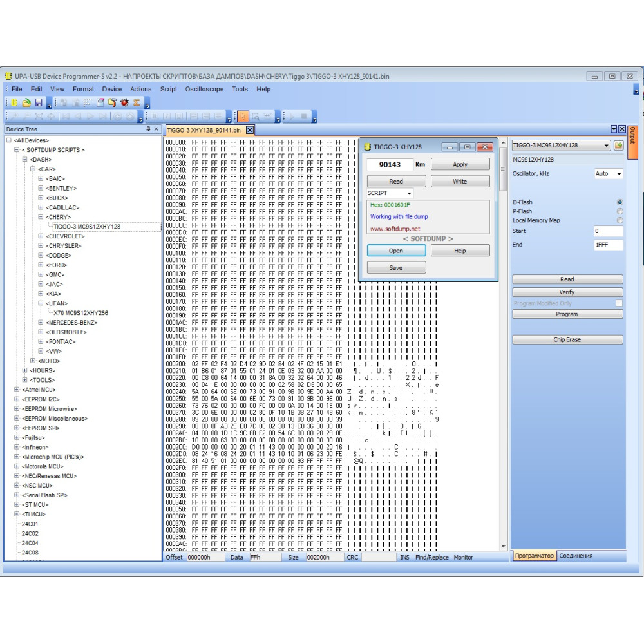
Task: Expand the MOTO tree node
Action: click(33, 361)
